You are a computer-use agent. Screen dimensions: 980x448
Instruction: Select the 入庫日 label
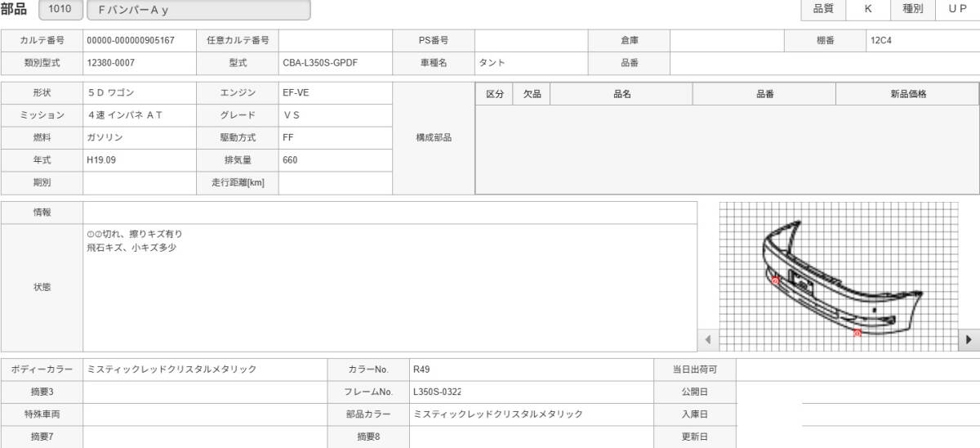pos(695,414)
